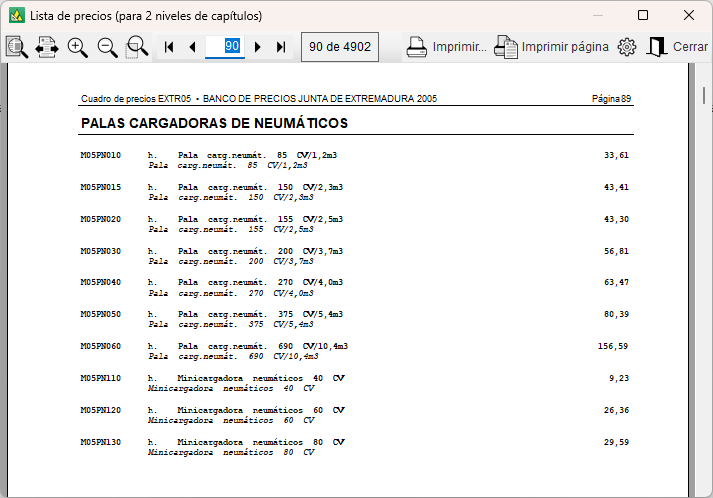
Task: Select code M05PN110
Action: (100, 378)
